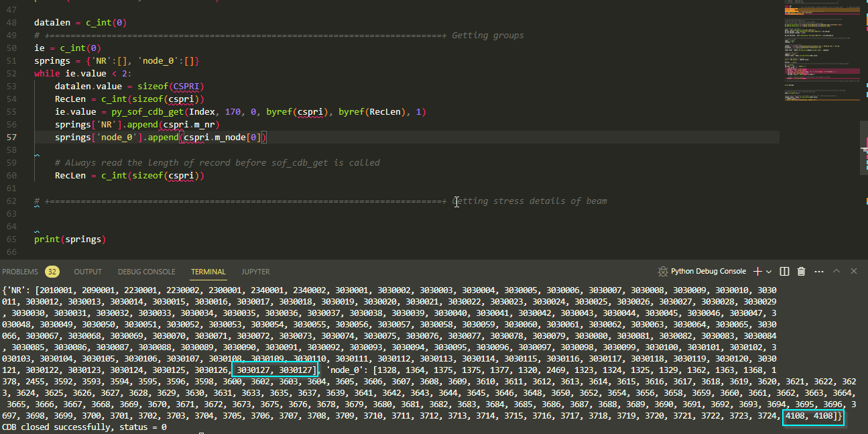Switch to the PROBLEMS tab
This screenshot has height=434, width=868.
click(20, 272)
